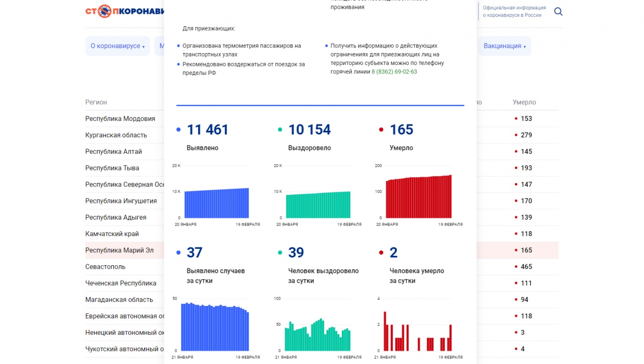Select Республика Мордовия in the region list
The width and height of the screenshot is (644, 364).
tap(120, 119)
